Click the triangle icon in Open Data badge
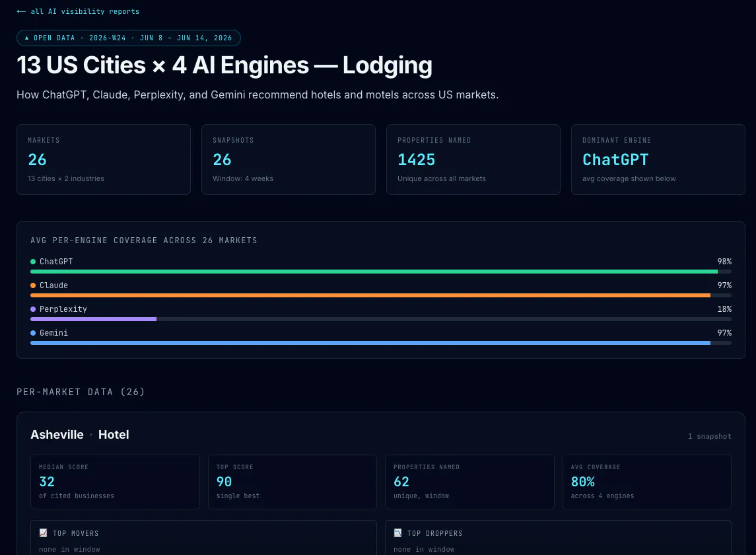 (x=27, y=38)
